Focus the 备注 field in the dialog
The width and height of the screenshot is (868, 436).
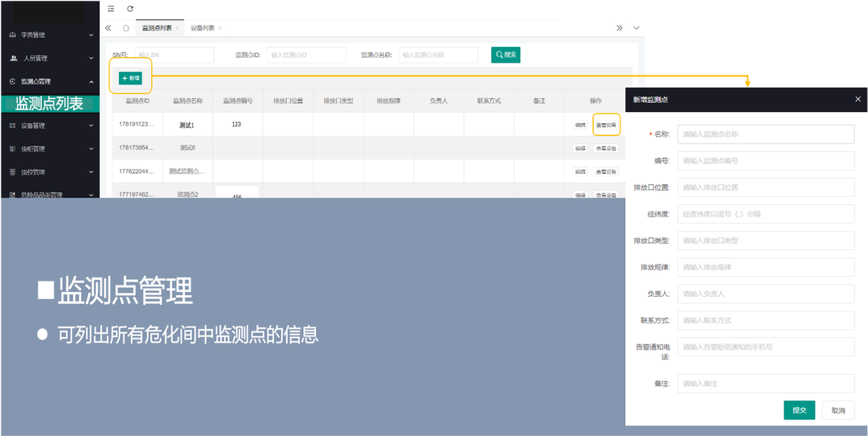click(x=766, y=384)
